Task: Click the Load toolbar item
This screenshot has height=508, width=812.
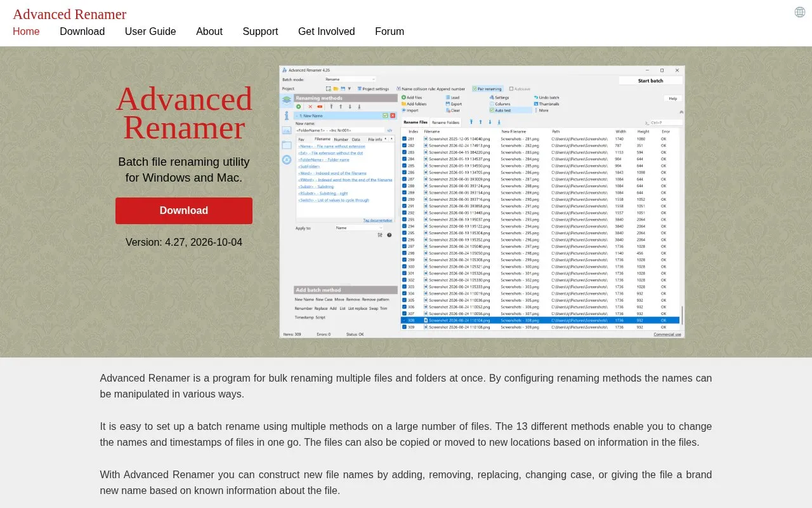Action: point(452,98)
